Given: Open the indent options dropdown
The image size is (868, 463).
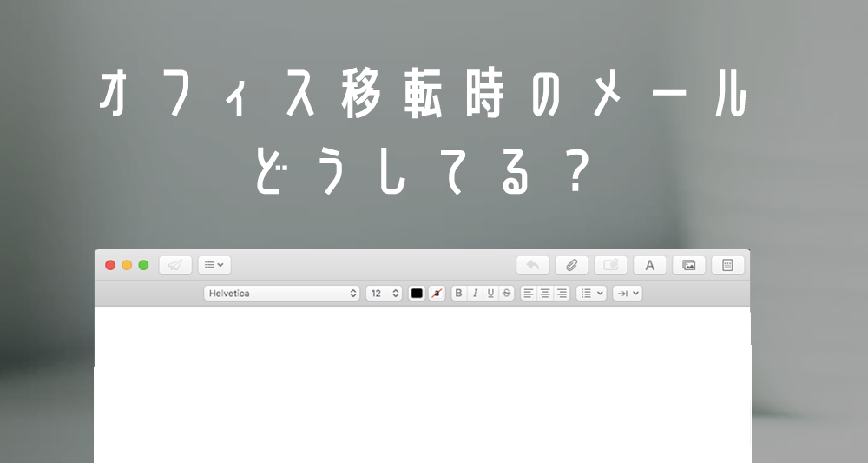Looking at the screenshot, I should (x=628, y=294).
